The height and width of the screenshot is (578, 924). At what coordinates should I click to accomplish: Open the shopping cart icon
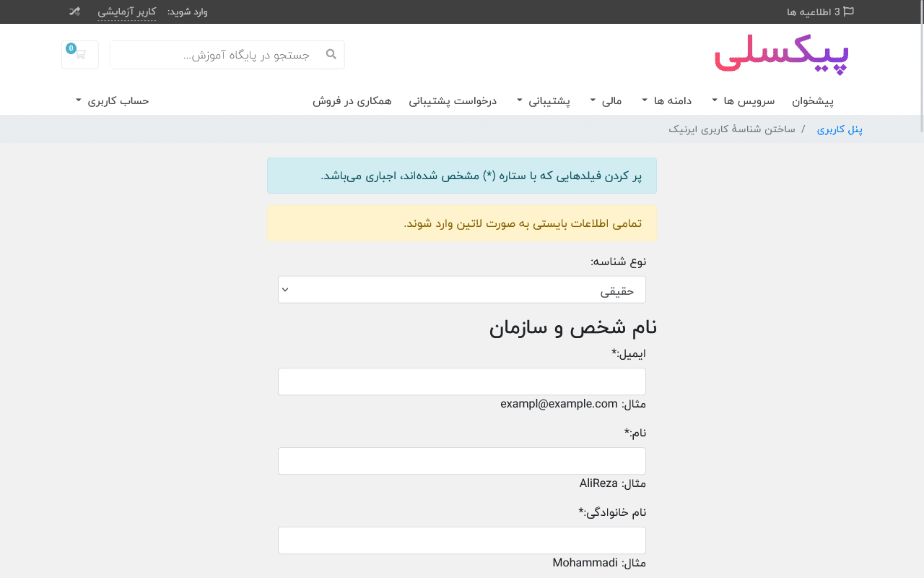click(x=80, y=55)
